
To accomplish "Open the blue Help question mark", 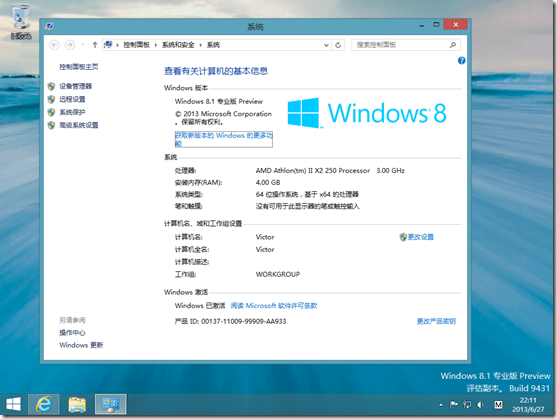I will click(461, 60).
